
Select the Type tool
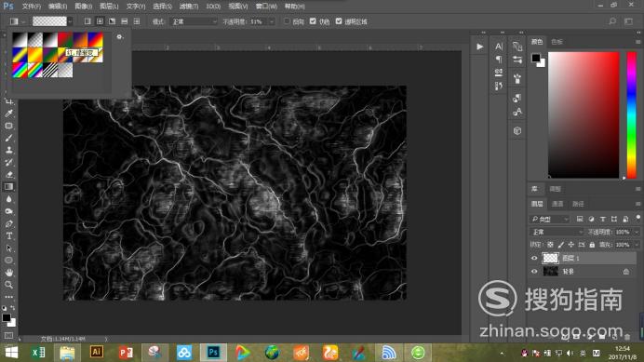8,235
